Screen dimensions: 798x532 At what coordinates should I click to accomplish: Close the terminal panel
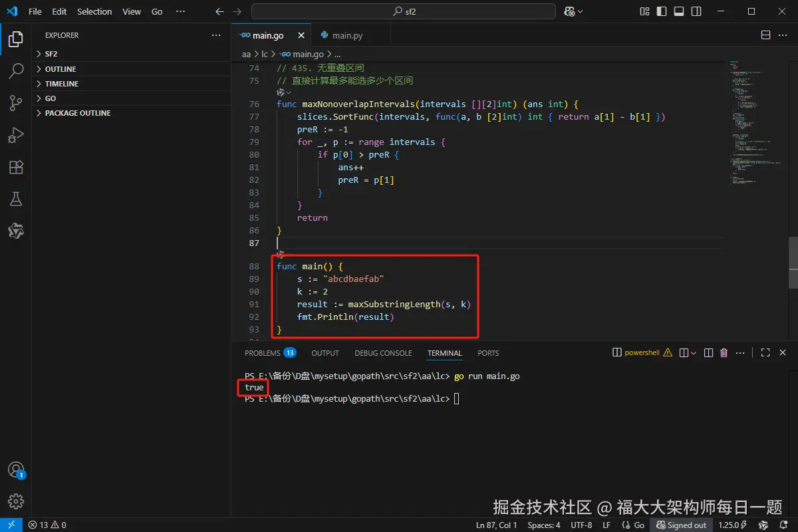pyautogui.click(x=783, y=353)
